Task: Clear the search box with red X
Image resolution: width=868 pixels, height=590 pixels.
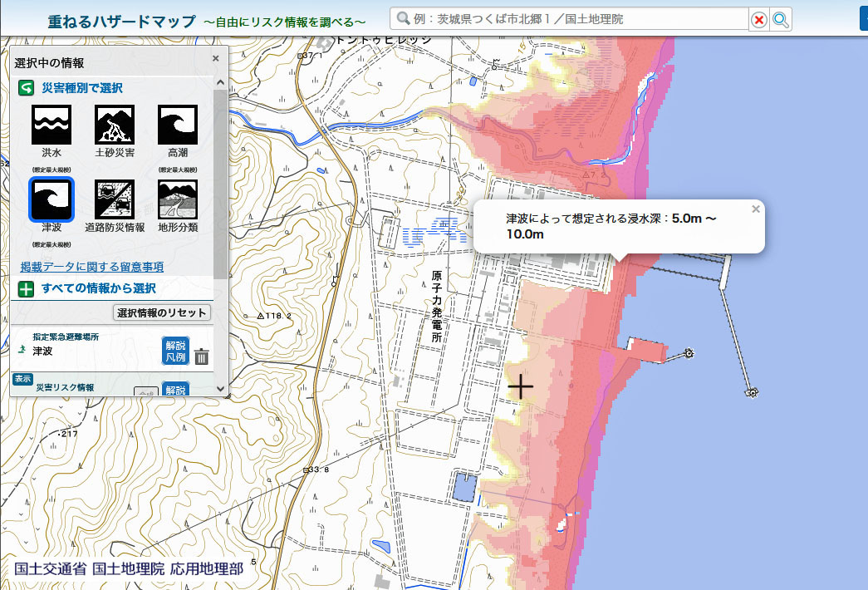Action: click(x=758, y=20)
